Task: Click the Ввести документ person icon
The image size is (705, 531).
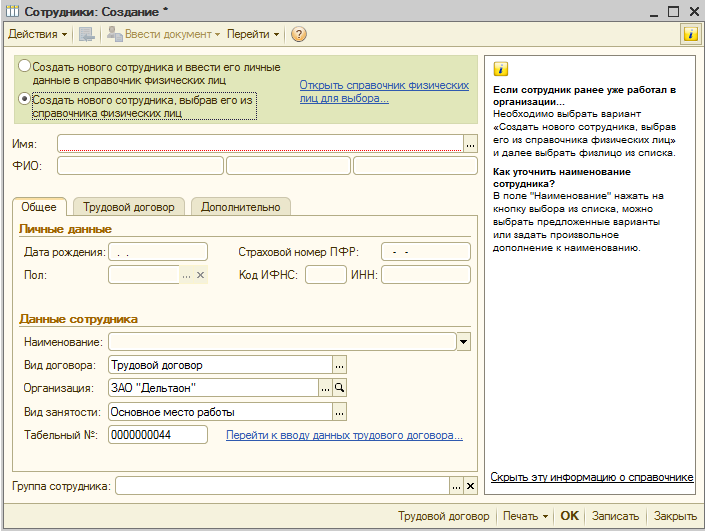Action: coord(115,34)
